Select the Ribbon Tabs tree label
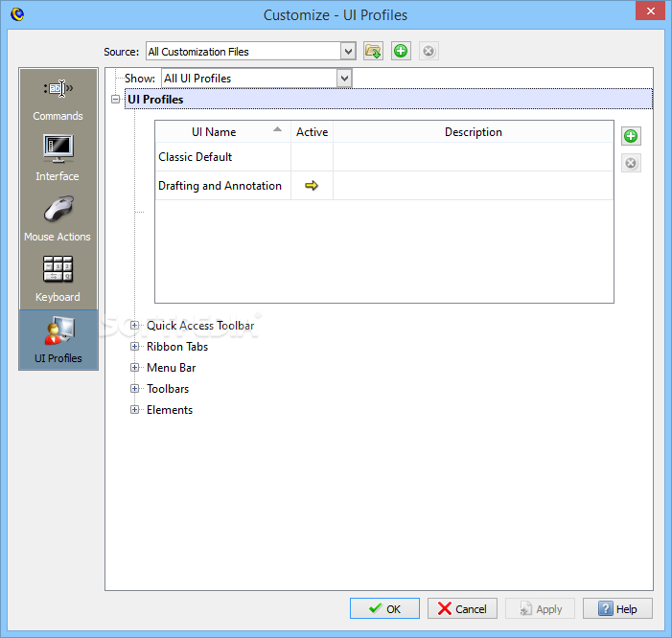This screenshot has height=638, width=672. (177, 347)
